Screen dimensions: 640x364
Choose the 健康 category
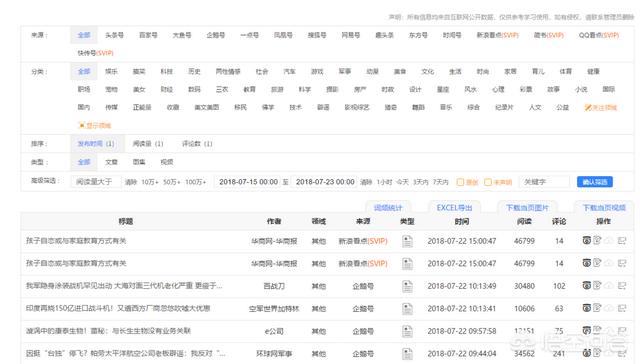[593, 71]
